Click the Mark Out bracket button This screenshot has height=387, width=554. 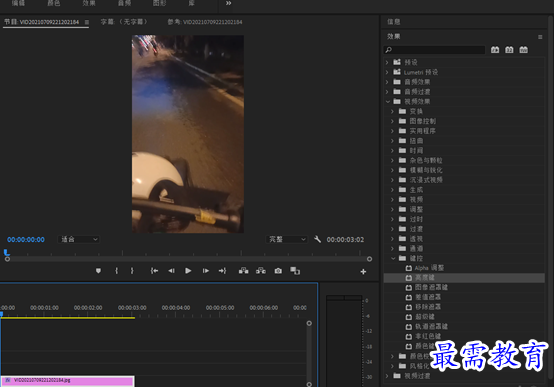click(x=132, y=271)
